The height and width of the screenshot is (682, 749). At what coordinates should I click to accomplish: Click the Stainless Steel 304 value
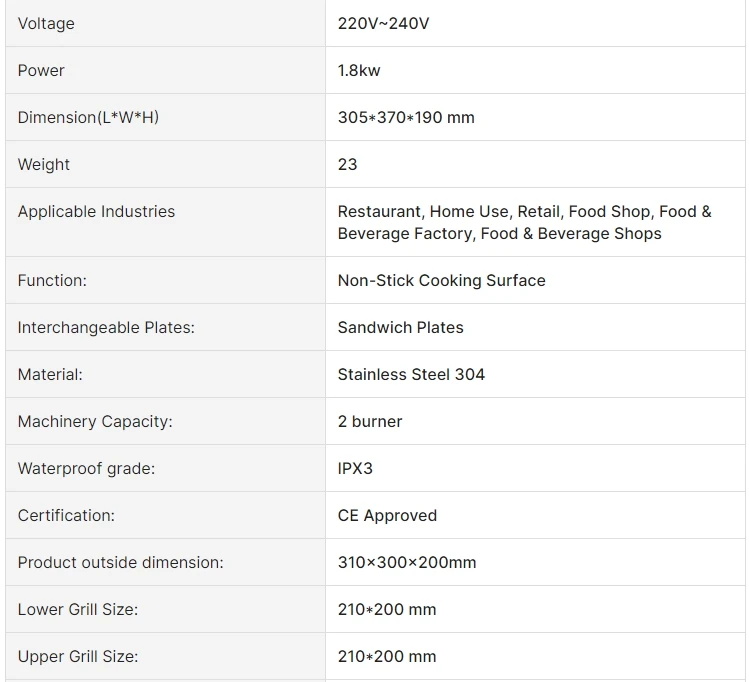tap(411, 374)
